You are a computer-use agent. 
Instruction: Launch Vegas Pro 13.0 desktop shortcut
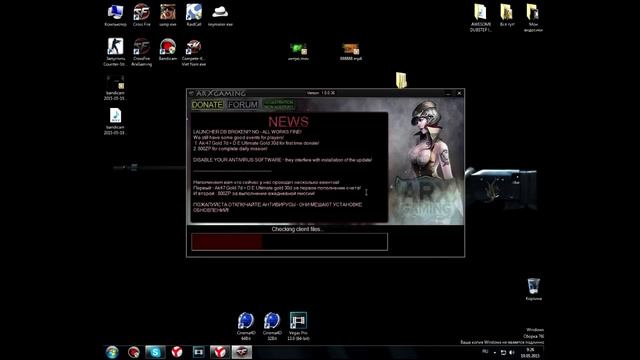[x=298, y=326]
